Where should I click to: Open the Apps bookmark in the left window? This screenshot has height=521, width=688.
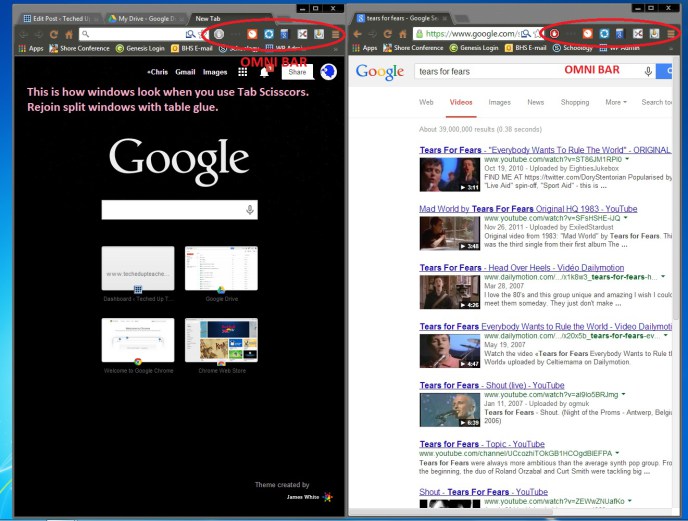(31, 48)
